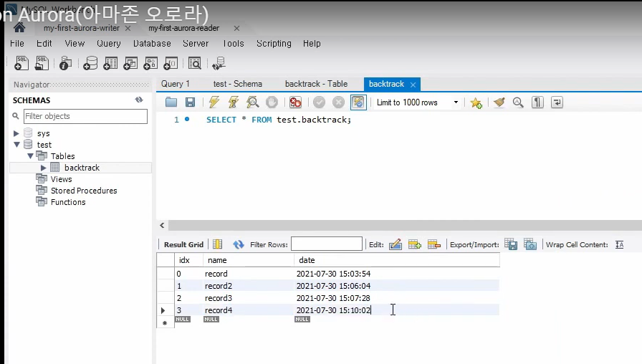Viewport: 642px width, 364px height.
Task: Open a SQL script file icon
Action: click(x=42, y=64)
